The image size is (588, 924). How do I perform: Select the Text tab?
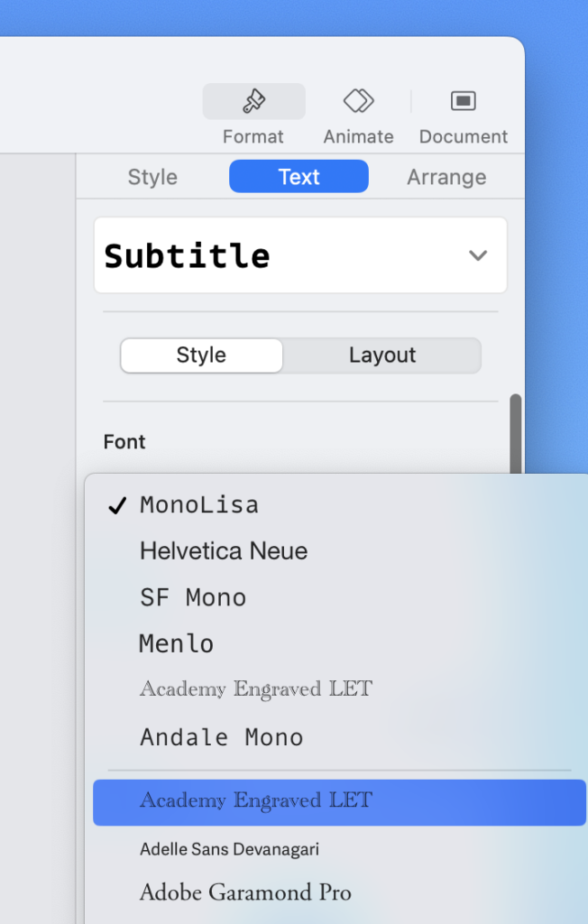point(299,177)
